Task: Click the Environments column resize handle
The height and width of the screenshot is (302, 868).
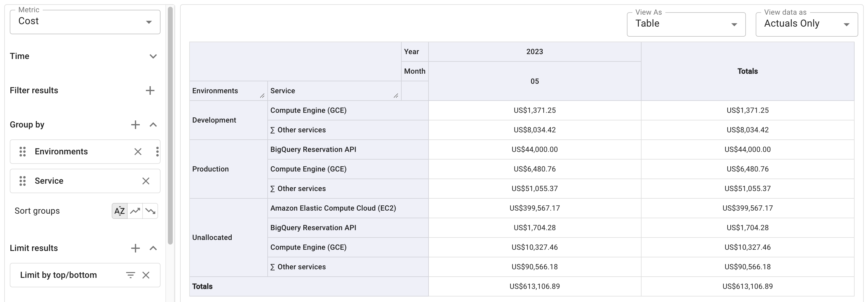Action: coord(262,96)
